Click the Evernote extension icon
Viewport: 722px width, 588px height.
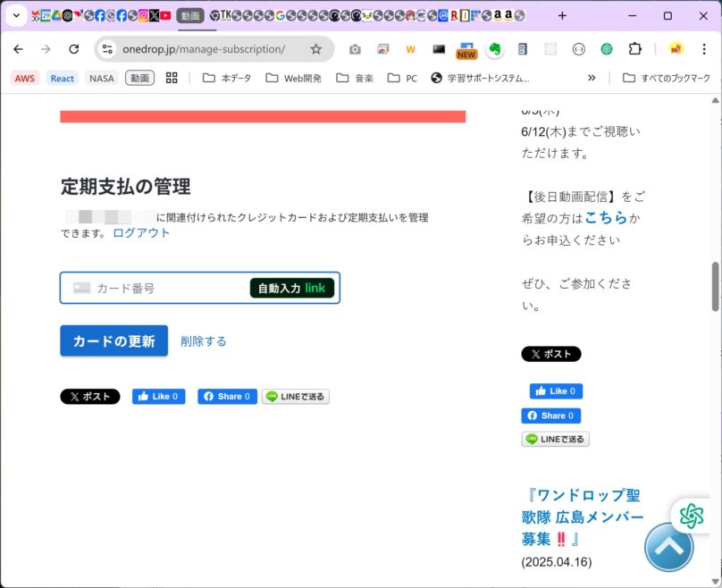coord(494,49)
